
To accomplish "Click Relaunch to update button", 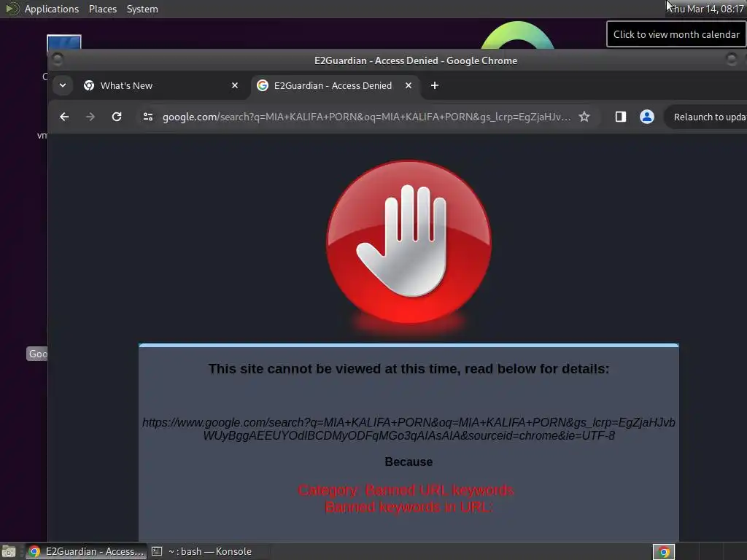I will tap(708, 117).
